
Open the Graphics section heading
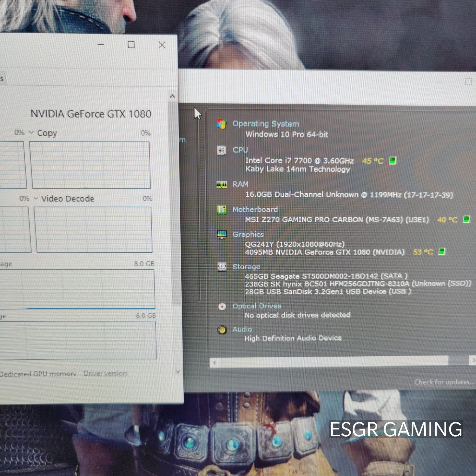[248, 234]
